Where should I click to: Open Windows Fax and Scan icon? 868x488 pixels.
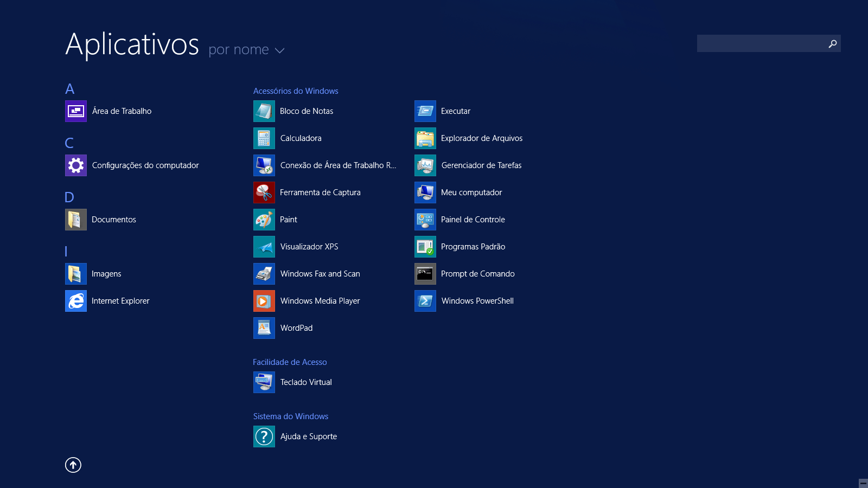pos(264,274)
